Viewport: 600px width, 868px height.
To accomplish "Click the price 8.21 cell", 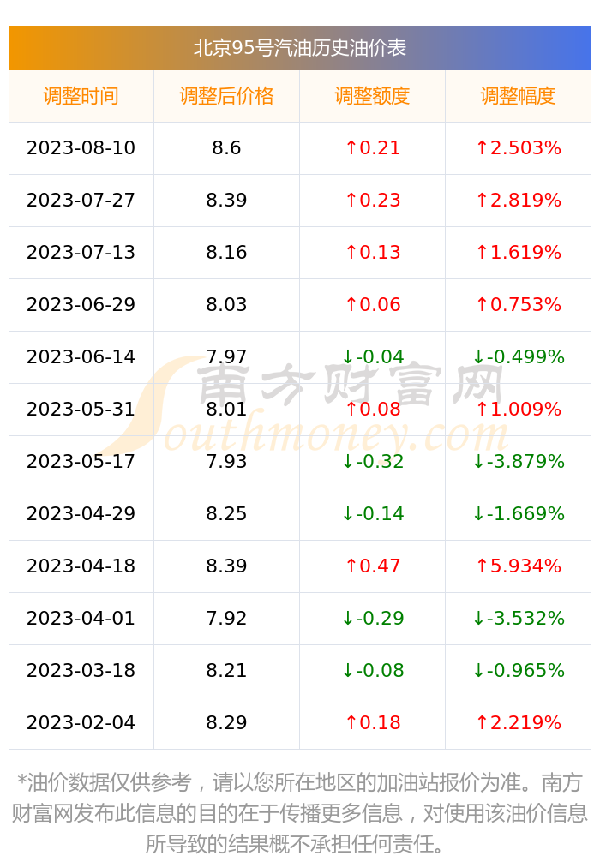I will (226, 670).
